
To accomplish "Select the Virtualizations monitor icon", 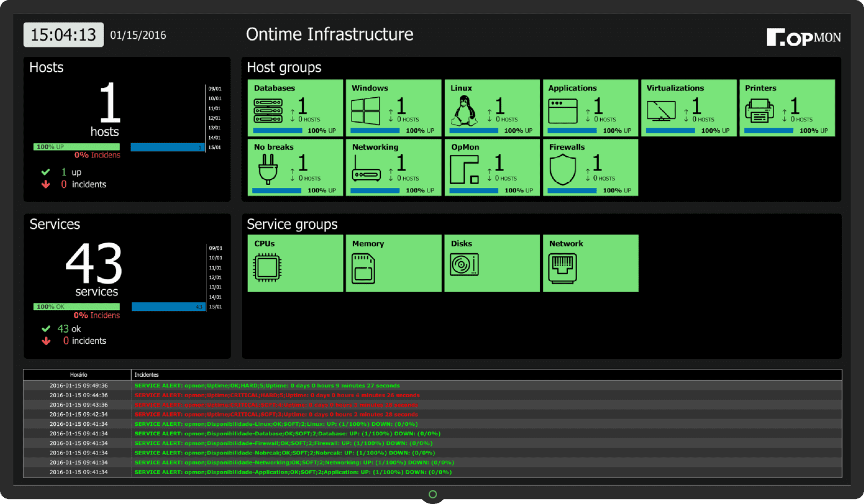I will (661, 111).
